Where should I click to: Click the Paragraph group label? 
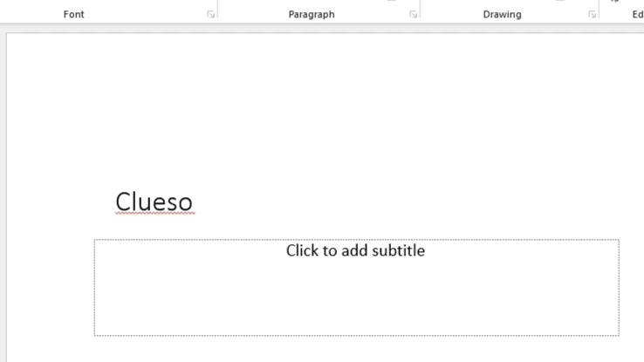point(312,14)
